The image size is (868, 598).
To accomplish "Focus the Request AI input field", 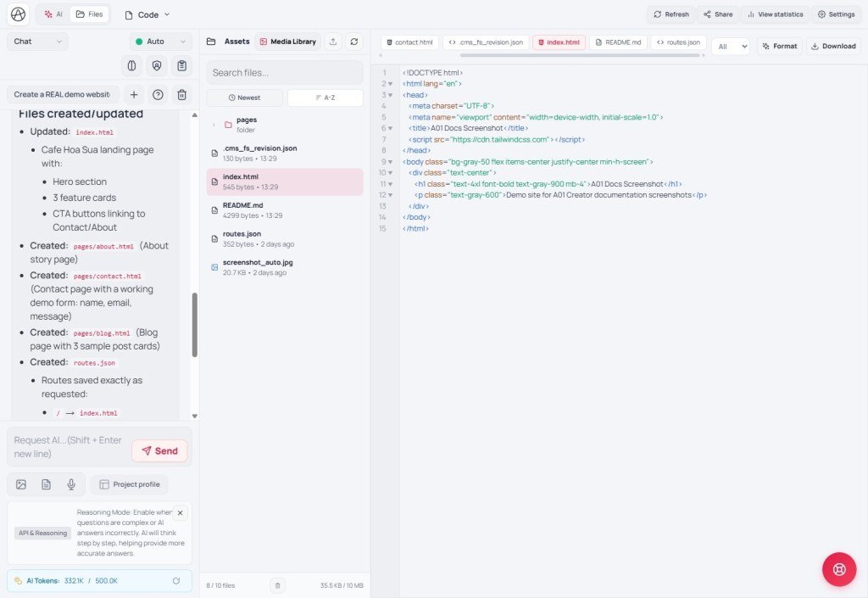I will (70, 447).
